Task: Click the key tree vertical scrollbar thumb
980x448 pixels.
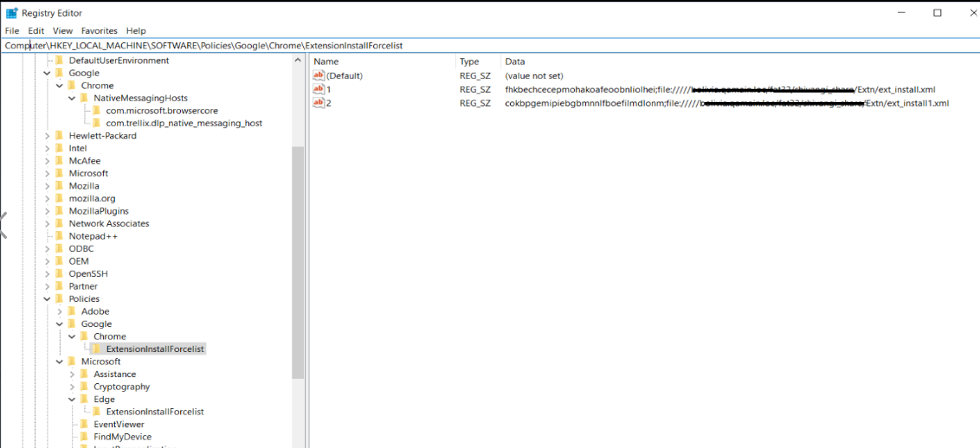Action: [x=298, y=262]
